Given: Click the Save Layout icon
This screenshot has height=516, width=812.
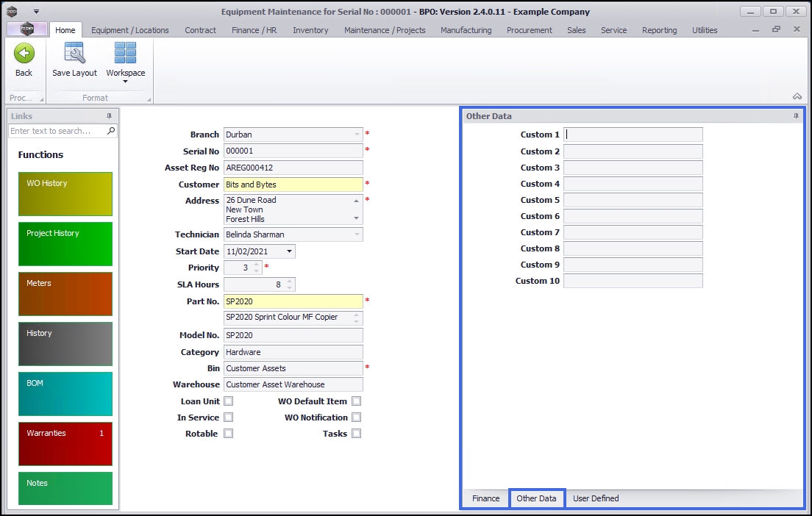Looking at the screenshot, I should [74, 54].
